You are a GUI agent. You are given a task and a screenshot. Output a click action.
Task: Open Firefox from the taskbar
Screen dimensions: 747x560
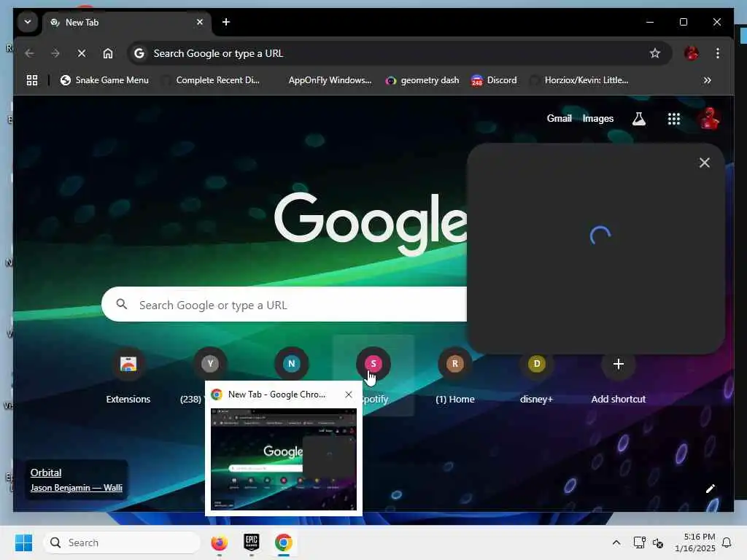[219, 542]
